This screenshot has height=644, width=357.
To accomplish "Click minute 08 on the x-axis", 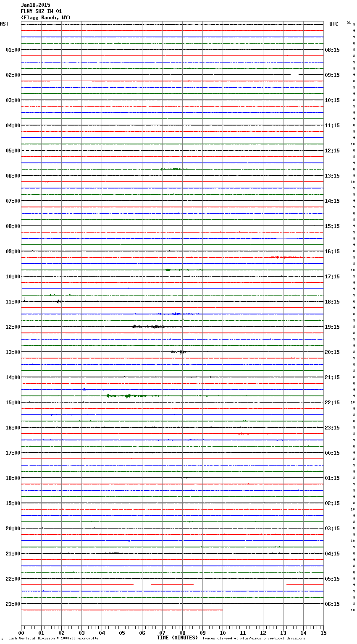I will [x=182, y=633].
